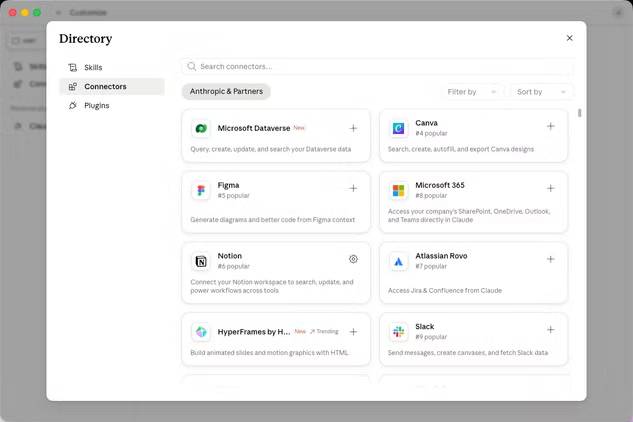Click the Microsoft 365 logo icon
633x422 pixels.
(398, 190)
